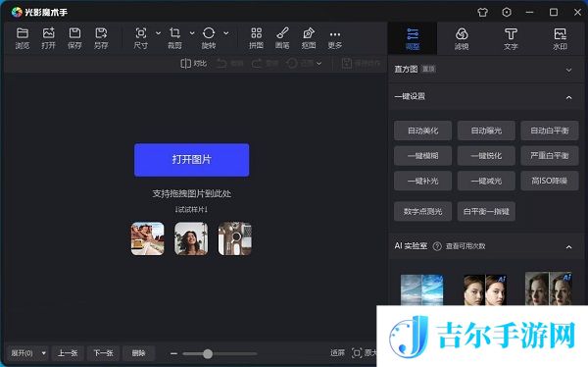Screen dimensions: 588x367
Task: Click the 数字点测光 button
Action: (x=423, y=211)
